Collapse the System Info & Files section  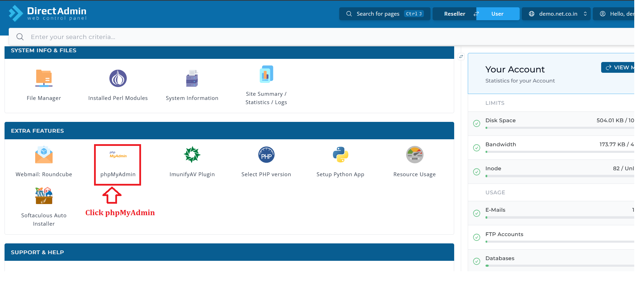coord(229,52)
